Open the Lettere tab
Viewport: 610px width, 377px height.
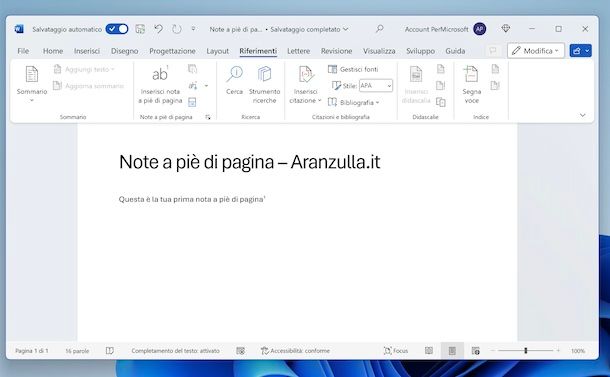(298, 51)
